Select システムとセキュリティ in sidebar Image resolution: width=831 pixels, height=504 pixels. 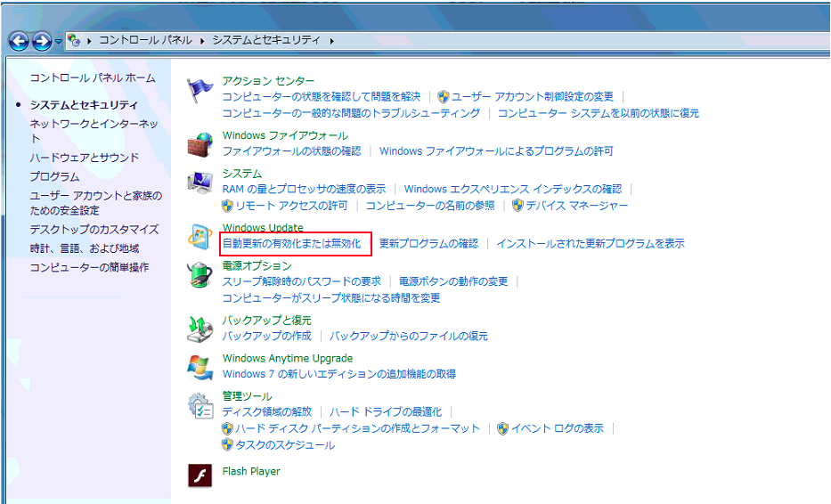(x=84, y=105)
